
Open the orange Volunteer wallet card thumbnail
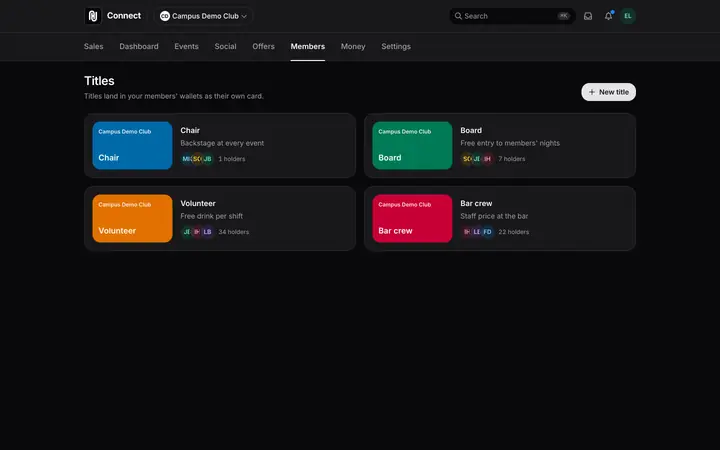click(x=132, y=218)
